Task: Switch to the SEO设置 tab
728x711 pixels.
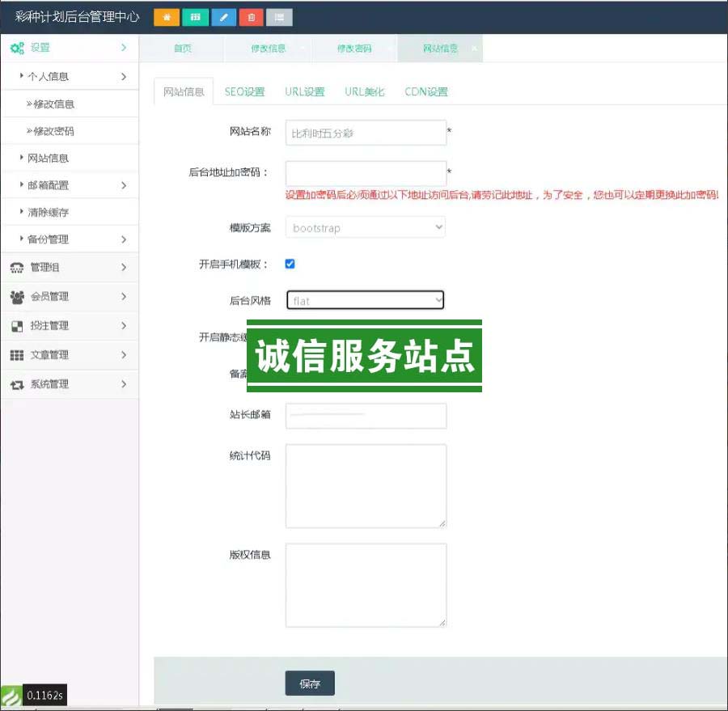Action: click(244, 92)
